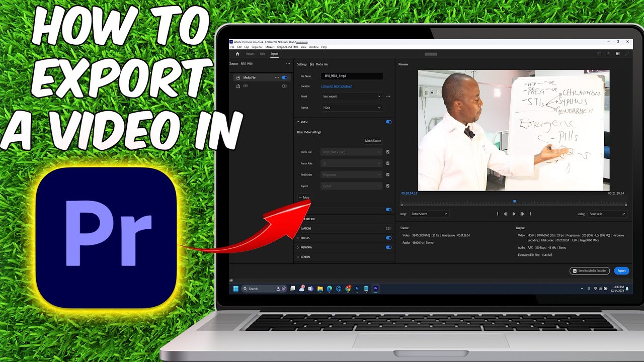Click the Media File export destination icon
Viewport: 644px width, 362px height.
[238, 77]
